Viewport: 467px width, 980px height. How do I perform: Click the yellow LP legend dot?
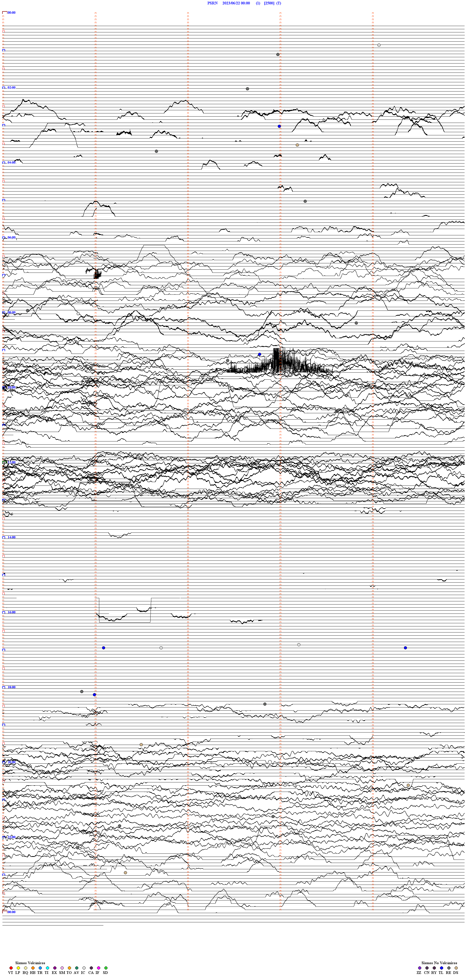coord(18,968)
